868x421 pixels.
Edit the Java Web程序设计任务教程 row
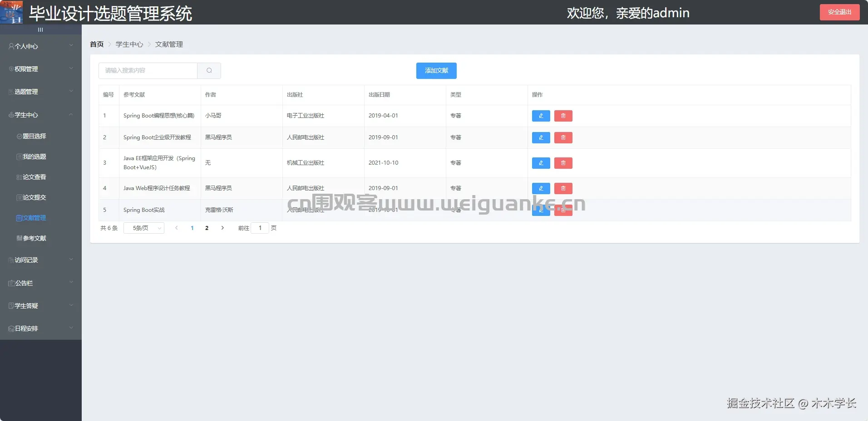coord(541,188)
